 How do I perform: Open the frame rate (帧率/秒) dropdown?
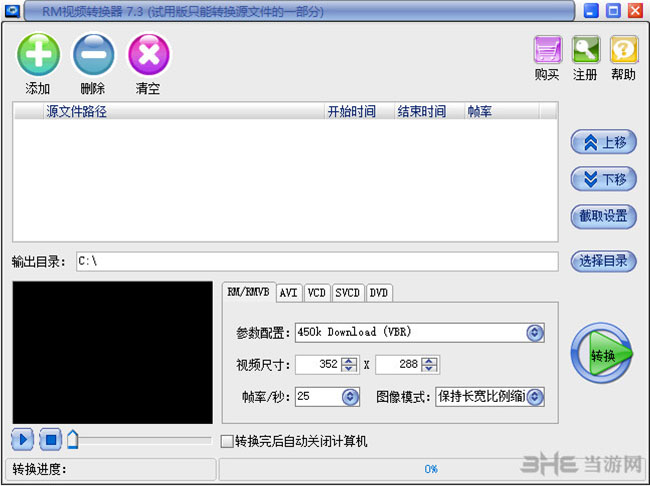[350, 397]
